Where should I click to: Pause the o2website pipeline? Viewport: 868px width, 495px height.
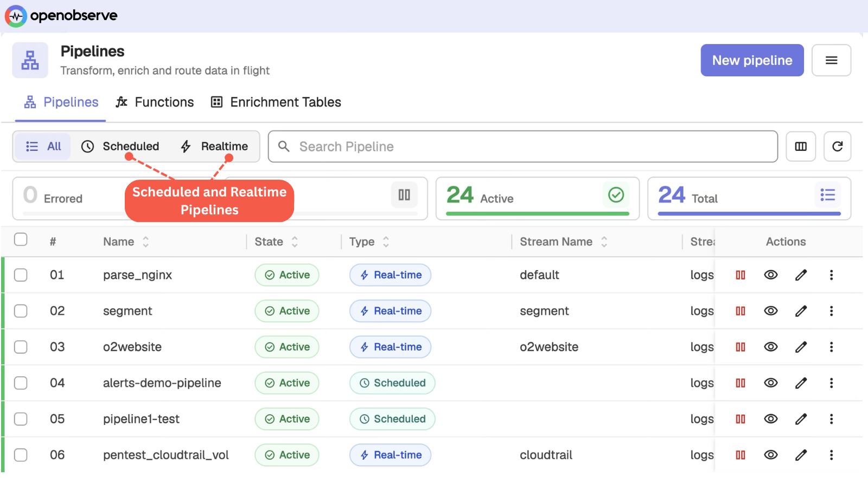click(x=741, y=347)
